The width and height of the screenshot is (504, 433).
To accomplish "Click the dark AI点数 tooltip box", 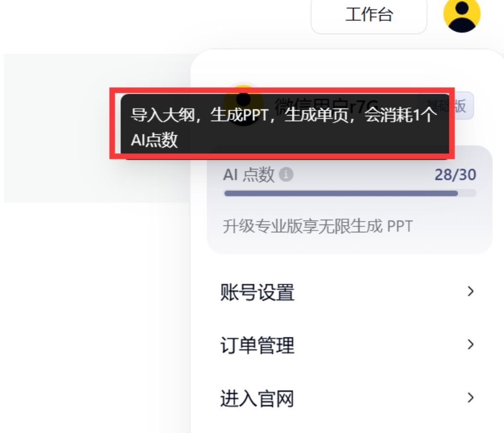I will (285, 126).
